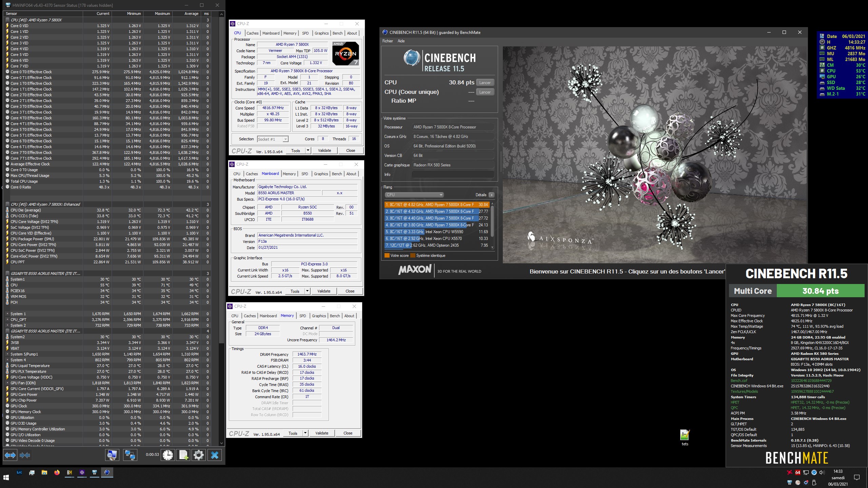Open File Explorer from taskbar
This screenshot has width=868, height=488.
(x=44, y=472)
